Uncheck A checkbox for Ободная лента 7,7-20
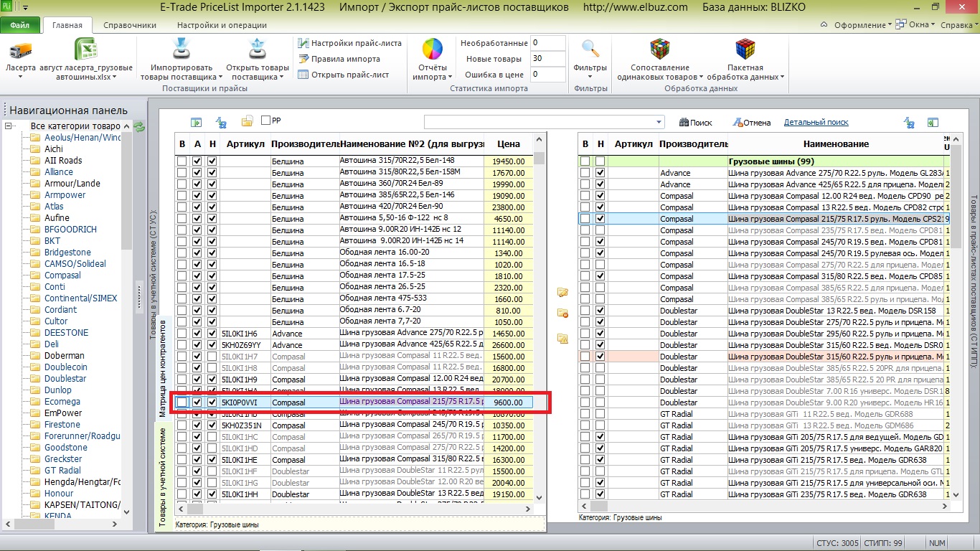 [x=197, y=322]
